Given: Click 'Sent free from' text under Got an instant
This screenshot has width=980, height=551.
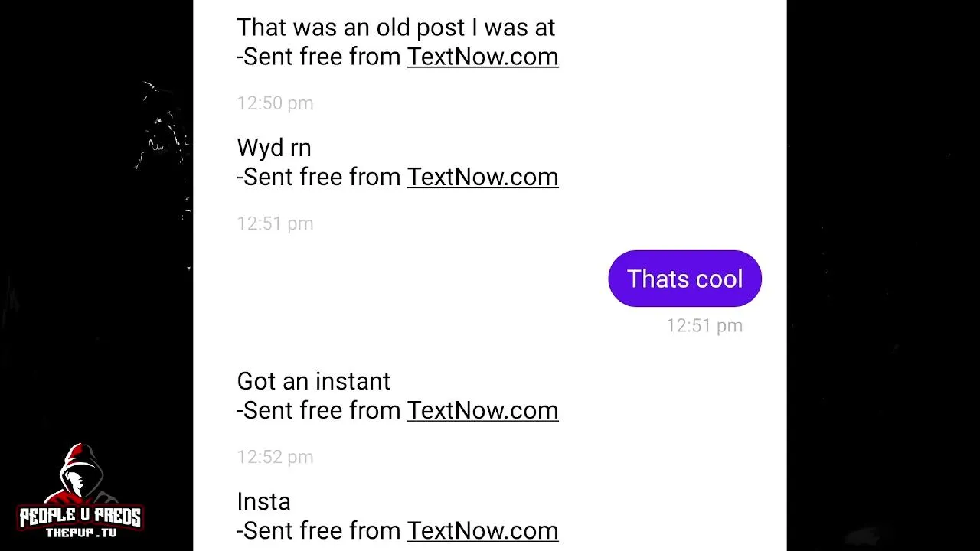Looking at the screenshot, I should point(320,410).
